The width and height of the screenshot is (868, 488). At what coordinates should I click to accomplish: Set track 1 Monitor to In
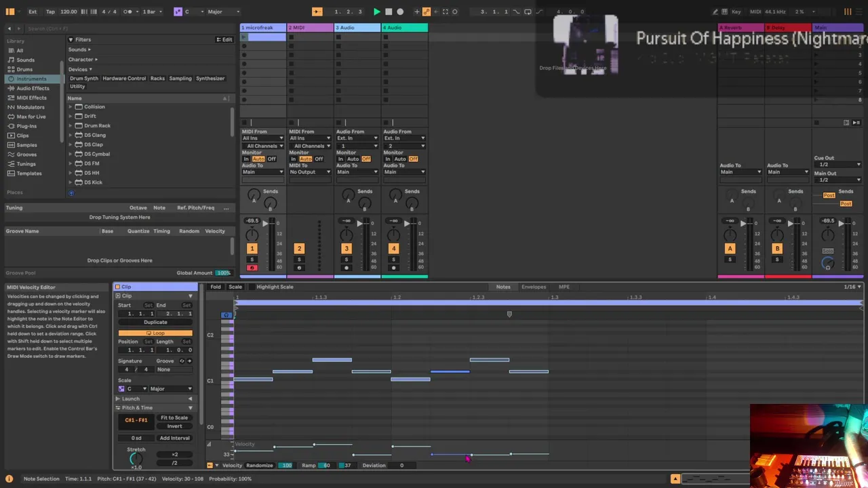[246, 159]
